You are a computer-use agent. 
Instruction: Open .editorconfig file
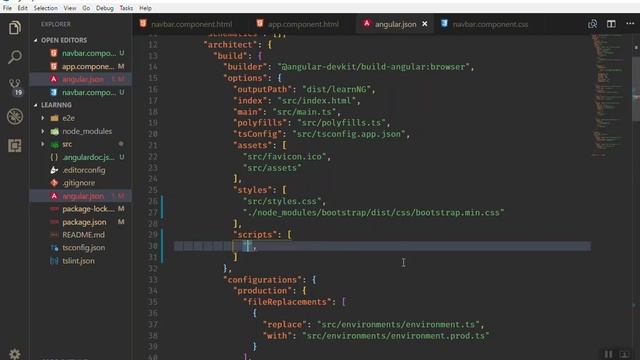pyautogui.click(x=81, y=170)
